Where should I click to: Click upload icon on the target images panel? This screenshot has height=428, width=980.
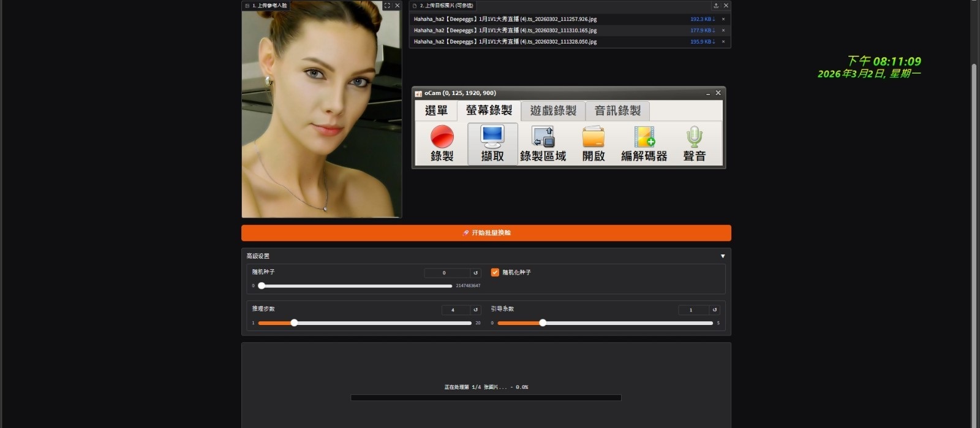tap(716, 6)
